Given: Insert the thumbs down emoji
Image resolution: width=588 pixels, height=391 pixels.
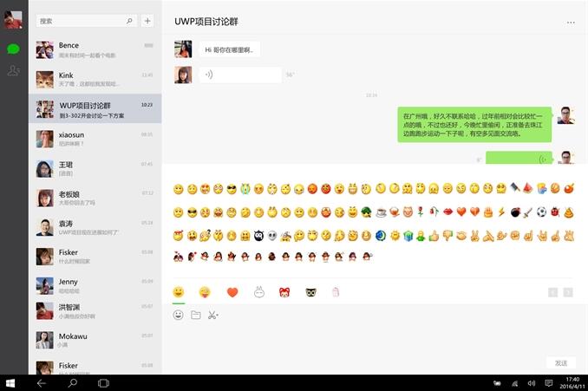Looking at the screenshot, I should coord(448,236).
